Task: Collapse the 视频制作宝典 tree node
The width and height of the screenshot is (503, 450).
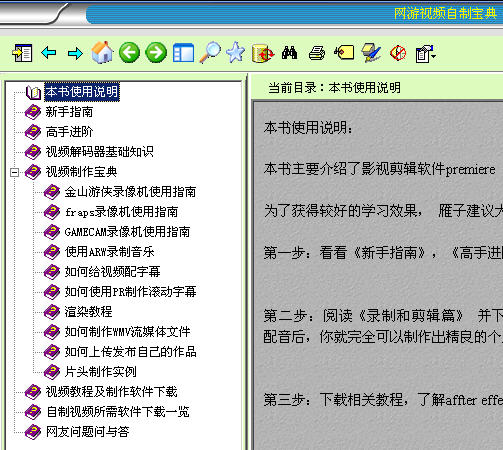Action: (x=14, y=172)
